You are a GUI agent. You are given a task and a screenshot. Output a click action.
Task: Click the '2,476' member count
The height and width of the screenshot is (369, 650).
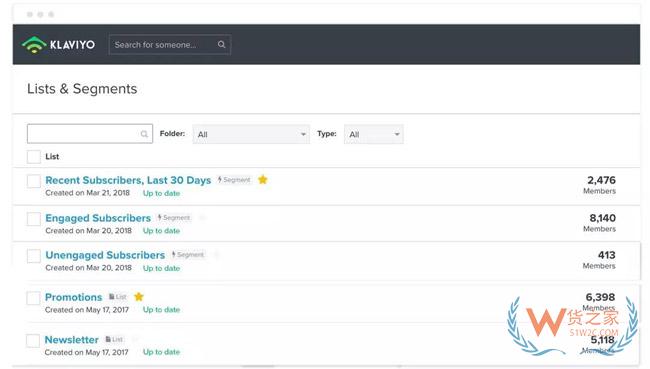point(601,180)
